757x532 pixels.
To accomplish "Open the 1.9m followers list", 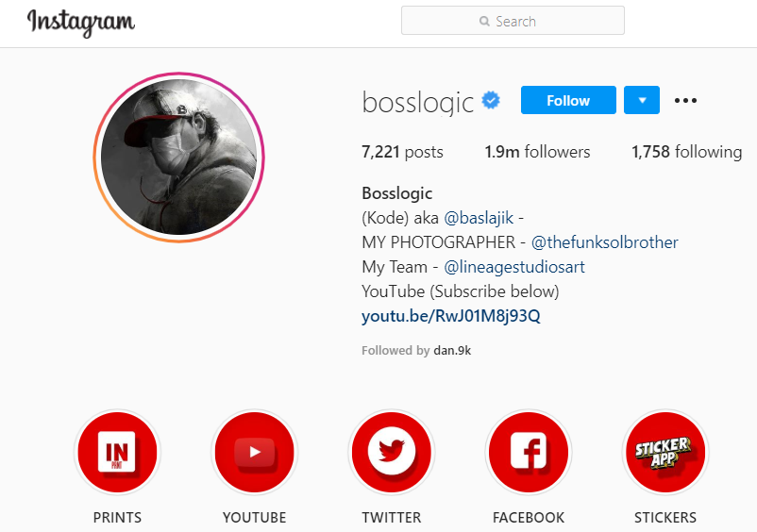I will click(x=537, y=152).
